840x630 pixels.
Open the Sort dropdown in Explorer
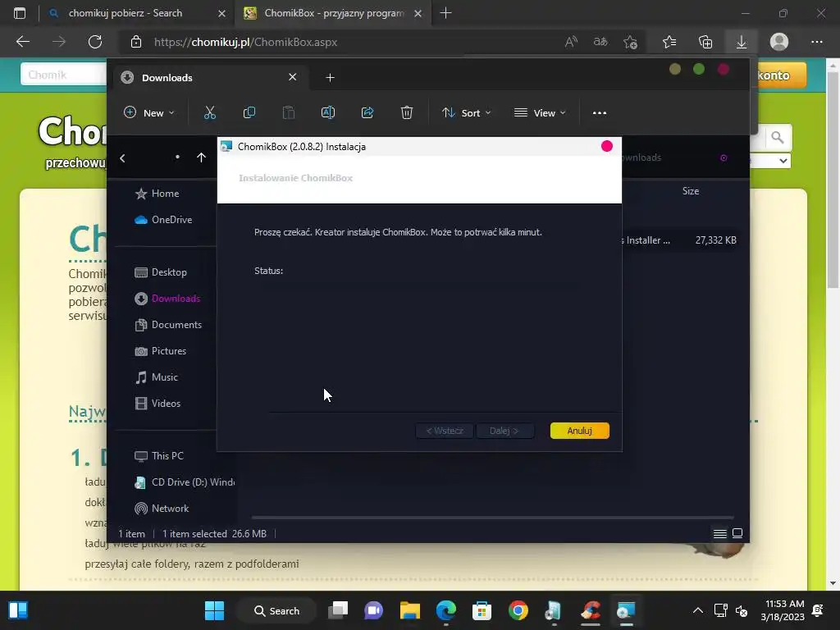tap(466, 112)
